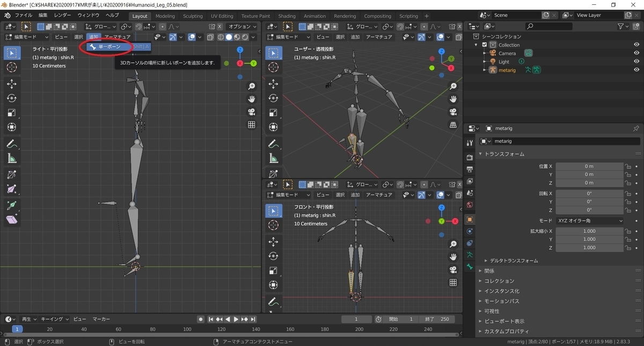Select the Shear tool in left viewport toolbar

tap(12, 220)
